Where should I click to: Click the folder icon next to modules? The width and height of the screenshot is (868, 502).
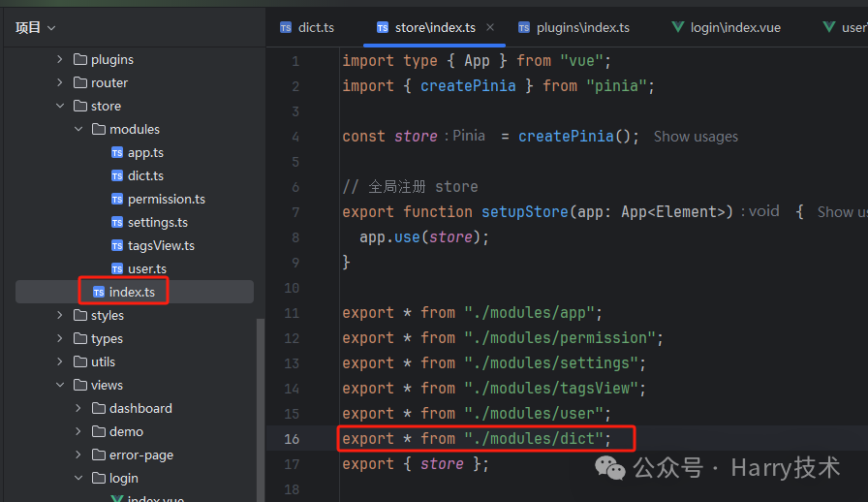coord(99,129)
